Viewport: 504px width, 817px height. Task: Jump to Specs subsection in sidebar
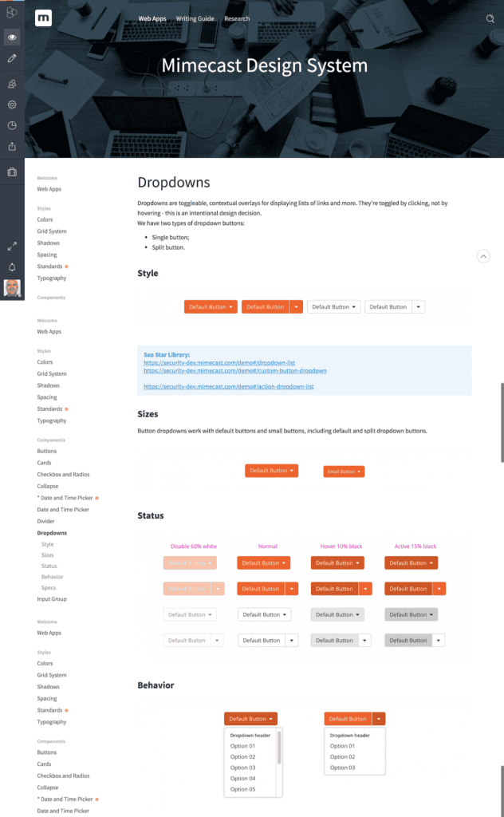coord(49,588)
